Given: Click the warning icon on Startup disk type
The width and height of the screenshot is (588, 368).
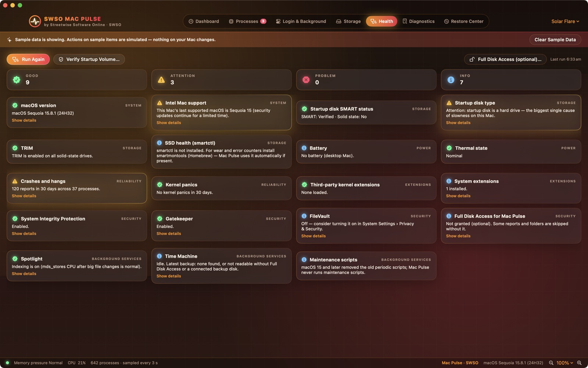Looking at the screenshot, I should click(x=449, y=103).
